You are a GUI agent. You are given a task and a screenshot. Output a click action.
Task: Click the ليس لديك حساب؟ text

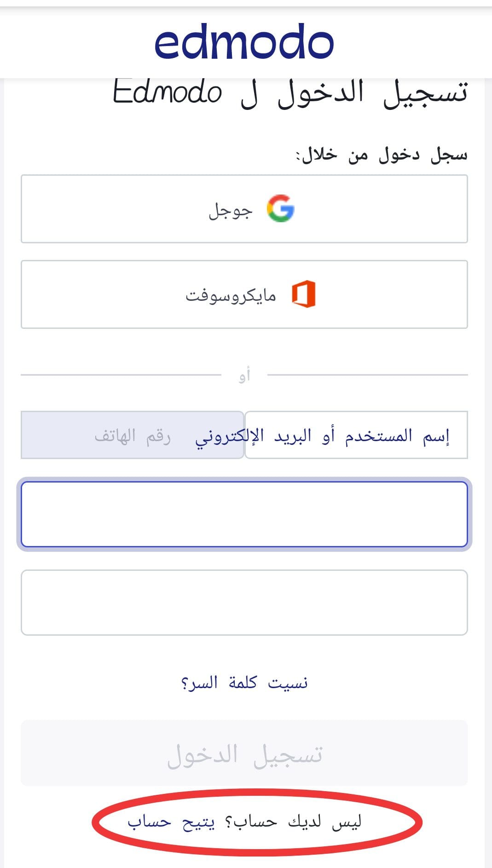pyautogui.click(x=293, y=822)
